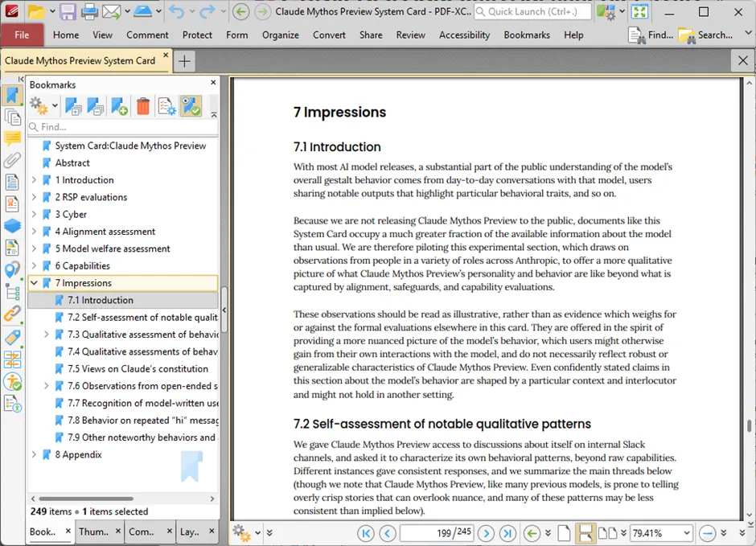Toggle continuous page layout button
The width and height of the screenshot is (756, 546).
pos(585,533)
